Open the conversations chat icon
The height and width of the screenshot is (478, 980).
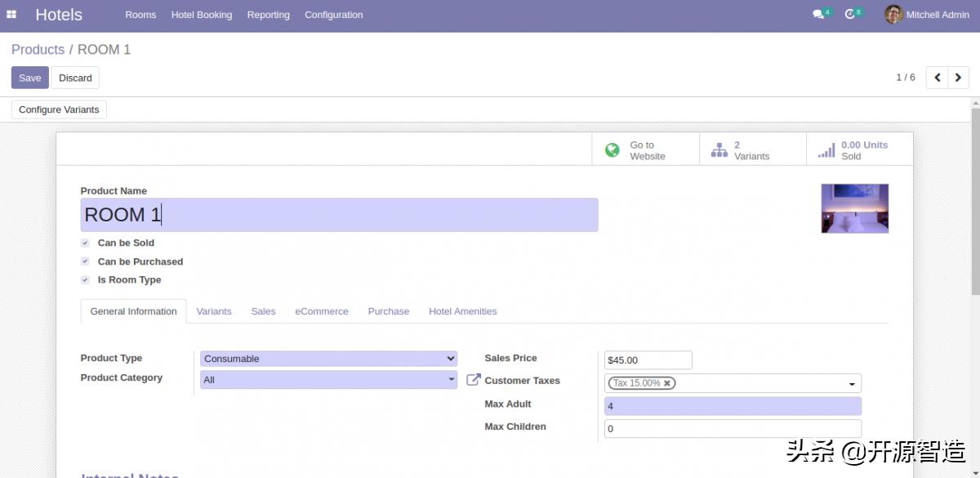(x=817, y=15)
